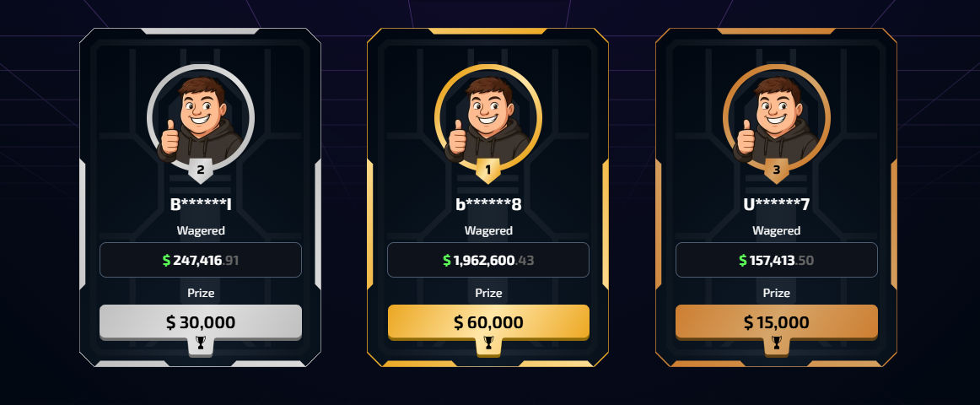Click the wagered amount field showing 157,413.50
Screen dimensions: 980x405
(x=777, y=260)
